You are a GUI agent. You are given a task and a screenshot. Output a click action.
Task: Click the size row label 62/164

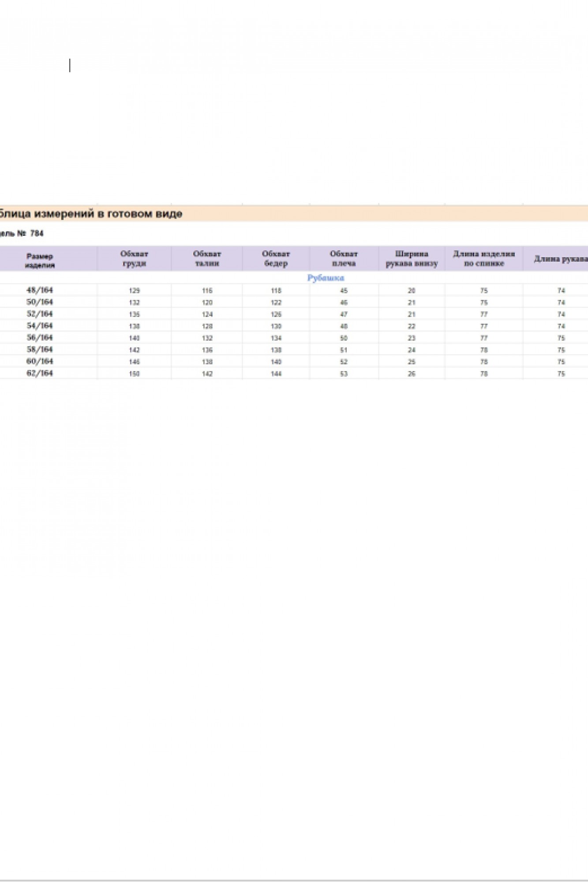40,373
